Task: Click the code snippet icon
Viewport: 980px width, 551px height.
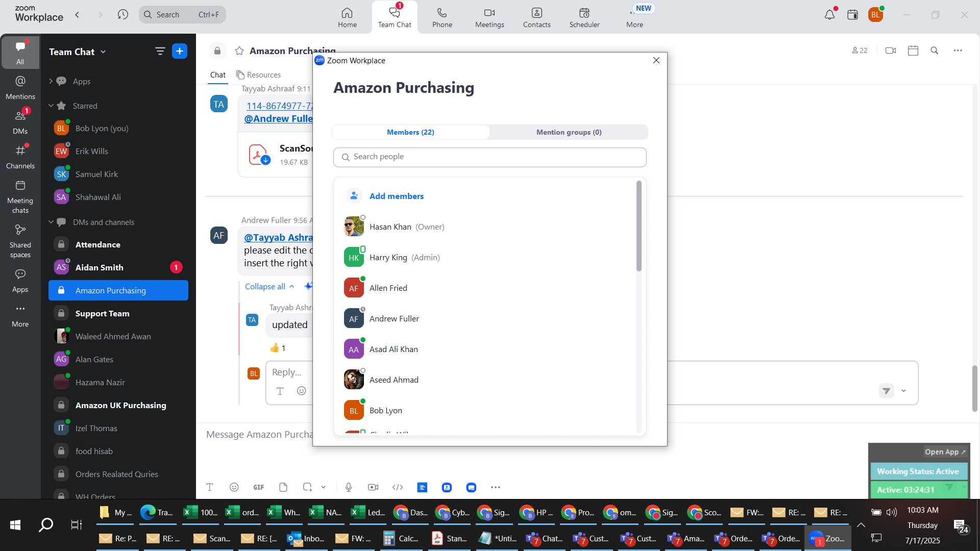Action: (x=398, y=487)
